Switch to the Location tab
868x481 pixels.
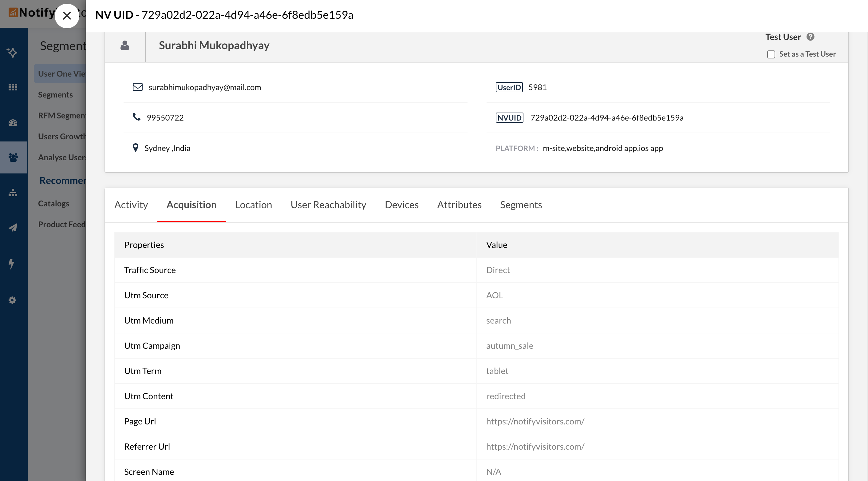[x=253, y=205]
